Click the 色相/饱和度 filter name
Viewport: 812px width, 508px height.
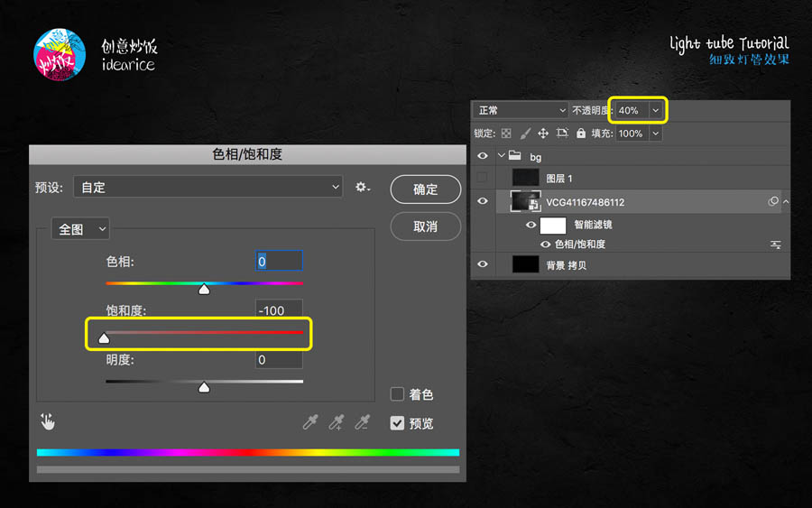tap(580, 245)
